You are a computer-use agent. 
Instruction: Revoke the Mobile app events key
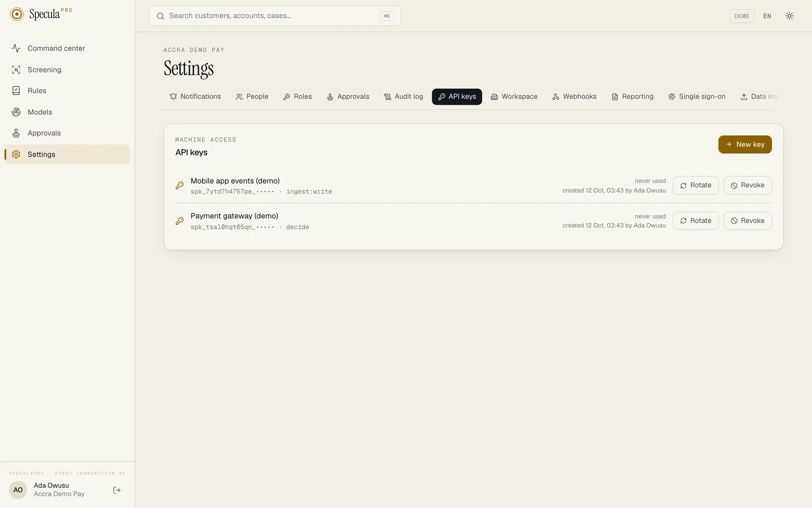click(748, 185)
